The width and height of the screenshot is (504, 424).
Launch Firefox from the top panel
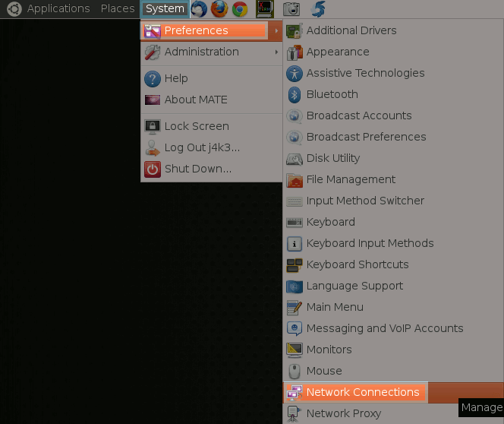pos(219,9)
